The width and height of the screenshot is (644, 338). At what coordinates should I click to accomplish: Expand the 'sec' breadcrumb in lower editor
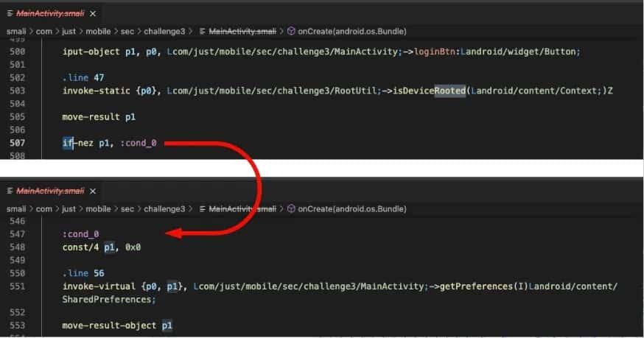pos(127,209)
